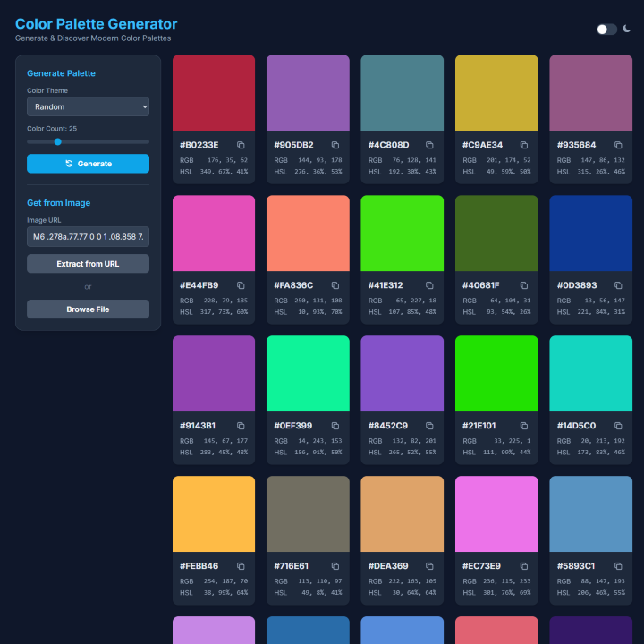Copy hex code #EC73E9
The height and width of the screenshot is (644, 644).
523,566
